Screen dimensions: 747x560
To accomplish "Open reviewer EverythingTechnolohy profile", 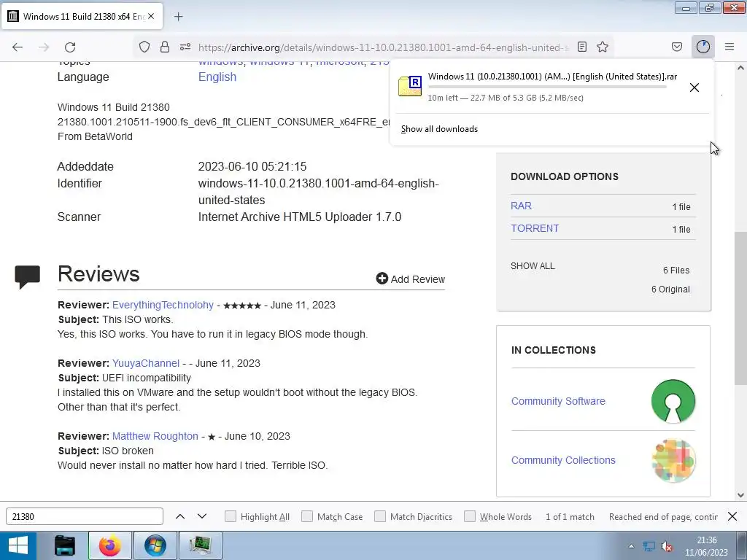I will [163, 305].
